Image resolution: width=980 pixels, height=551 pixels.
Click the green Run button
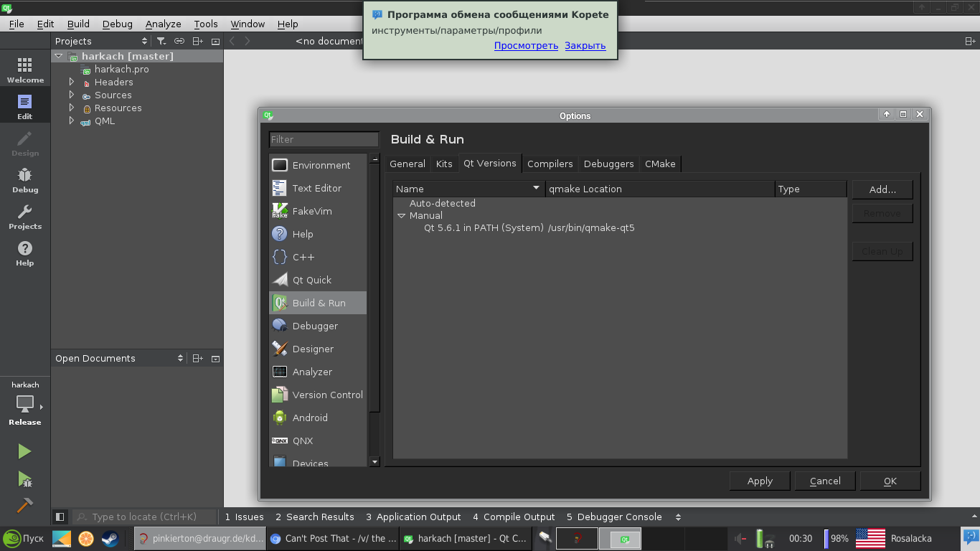(x=24, y=451)
